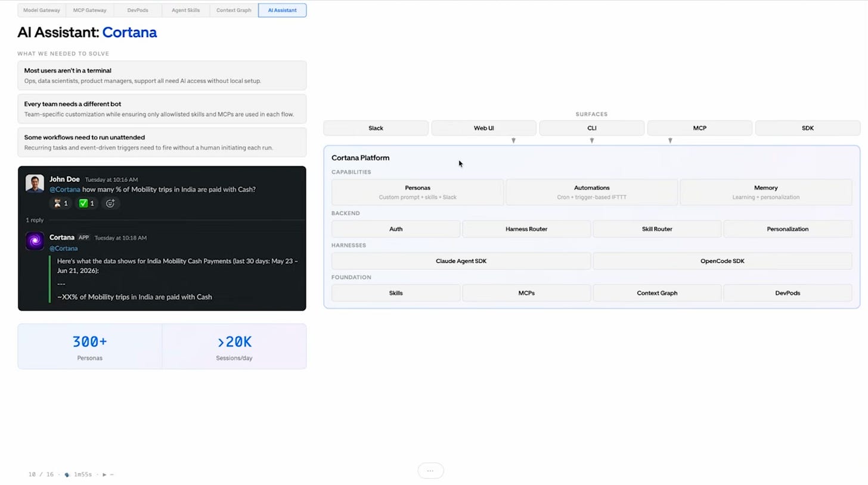The height and width of the screenshot is (485, 868).
Task: Select the MCPs foundation box
Action: [526, 293]
